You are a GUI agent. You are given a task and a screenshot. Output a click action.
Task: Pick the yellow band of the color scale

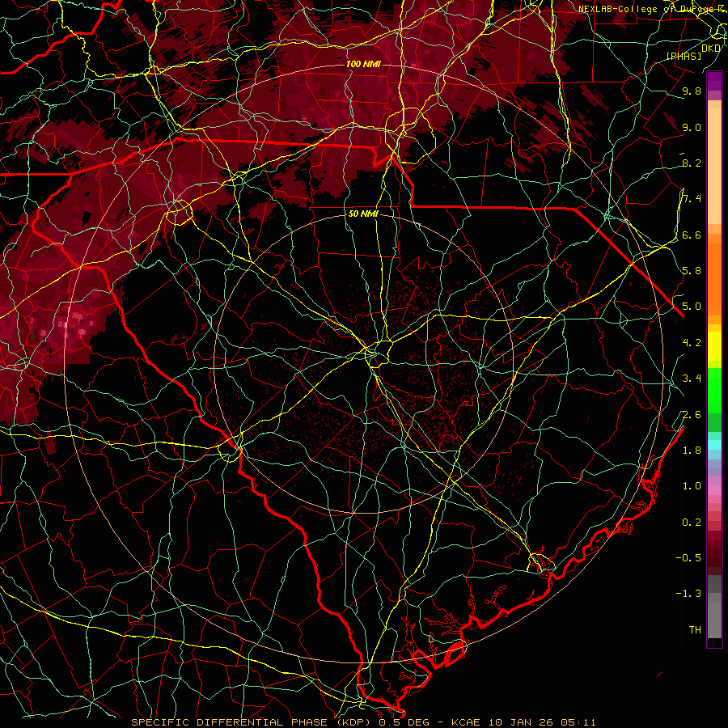tap(714, 346)
